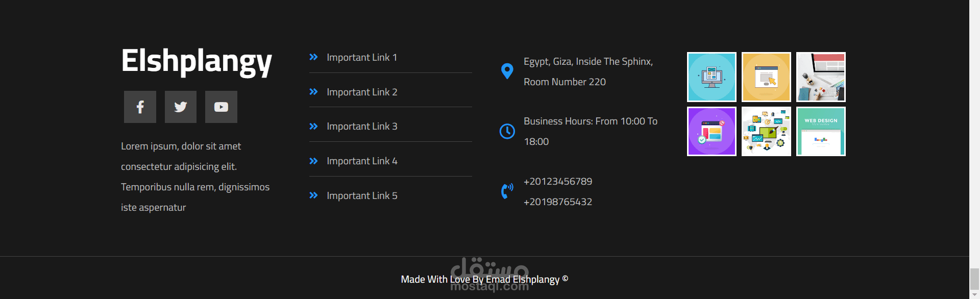The image size is (980, 299).
Task: Open the Twitter social link
Action: 181,107
